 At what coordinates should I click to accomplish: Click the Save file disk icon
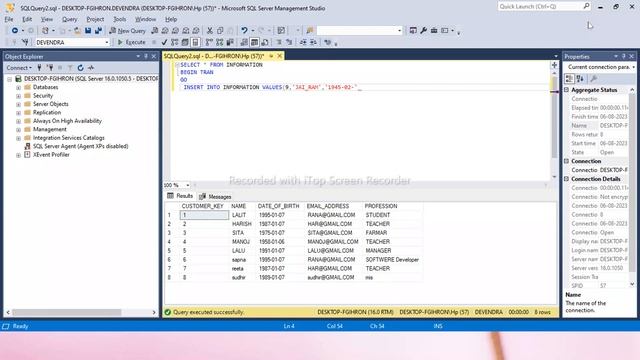(x=88, y=31)
